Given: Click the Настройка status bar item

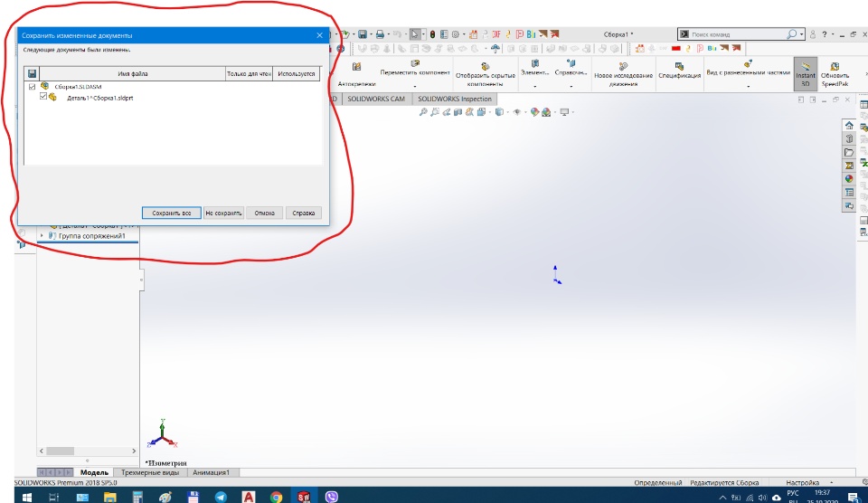Looking at the screenshot, I should click(802, 482).
